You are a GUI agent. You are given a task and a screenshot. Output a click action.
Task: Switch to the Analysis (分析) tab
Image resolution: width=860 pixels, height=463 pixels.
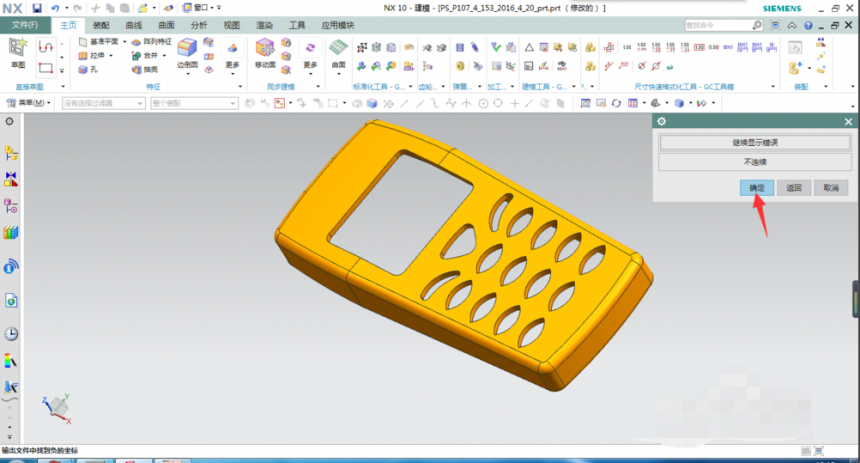click(x=199, y=25)
